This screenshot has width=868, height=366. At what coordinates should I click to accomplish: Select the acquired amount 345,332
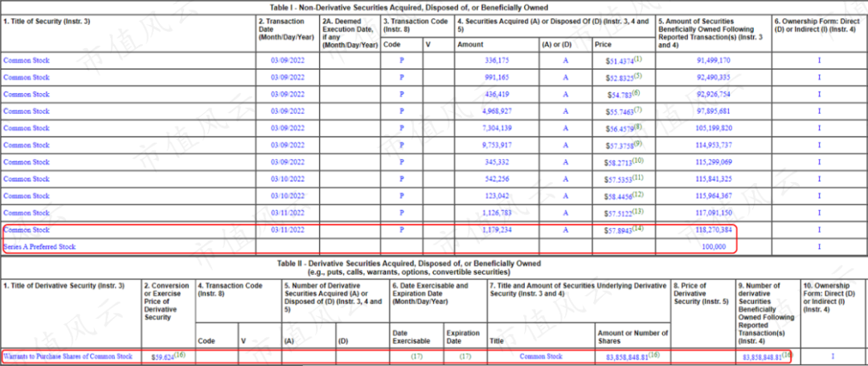497,163
